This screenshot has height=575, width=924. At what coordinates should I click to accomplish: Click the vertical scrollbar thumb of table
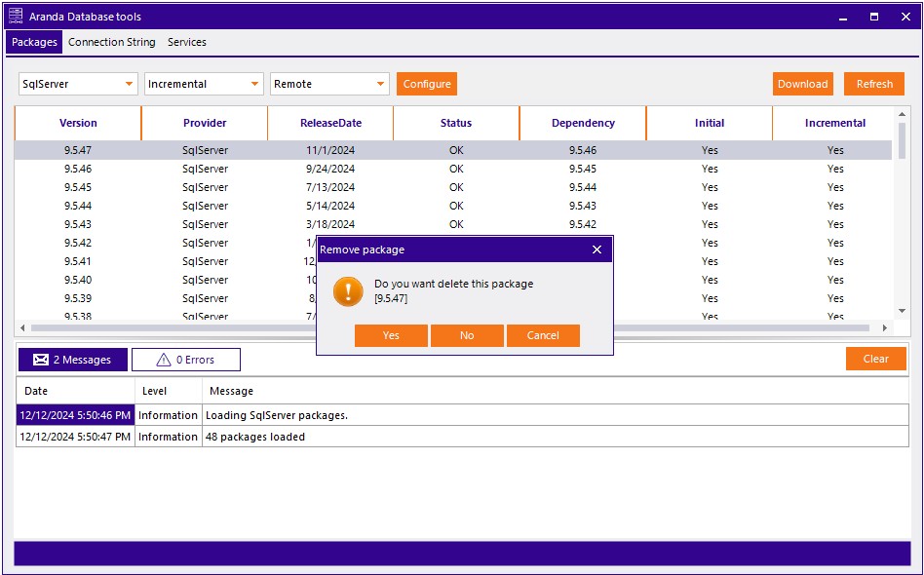[902, 140]
